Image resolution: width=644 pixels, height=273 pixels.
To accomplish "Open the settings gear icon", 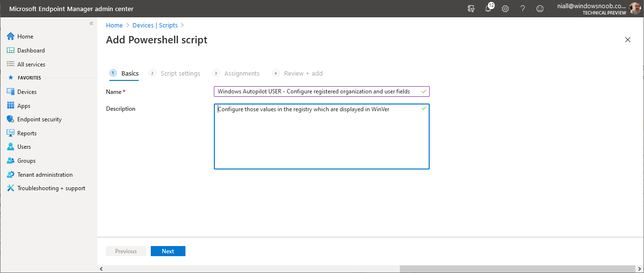I will 505,9.
